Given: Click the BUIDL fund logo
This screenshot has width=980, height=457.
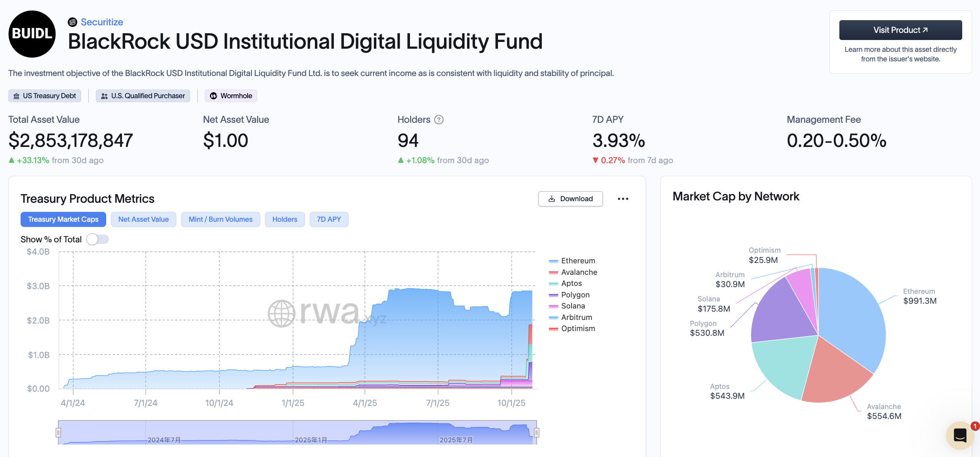Looking at the screenshot, I should tap(32, 34).
